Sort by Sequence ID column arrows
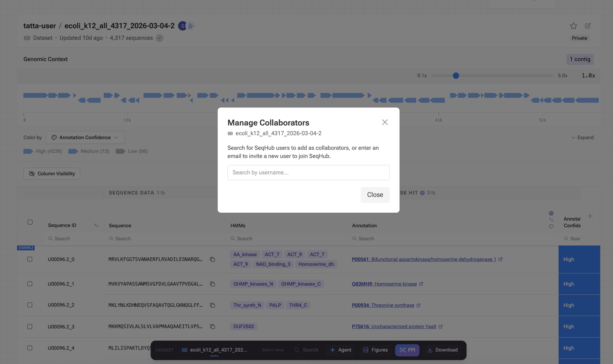The height and width of the screenshot is (364, 613). (96, 225)
